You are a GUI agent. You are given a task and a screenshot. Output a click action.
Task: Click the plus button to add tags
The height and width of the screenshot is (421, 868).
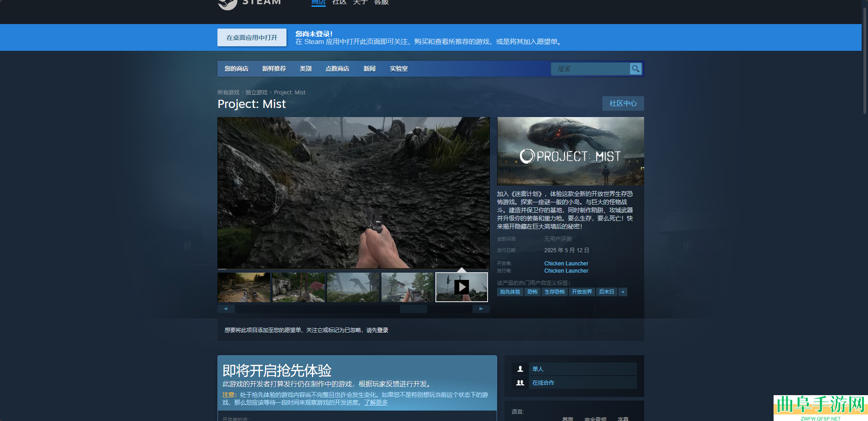[x=623, y=292]
